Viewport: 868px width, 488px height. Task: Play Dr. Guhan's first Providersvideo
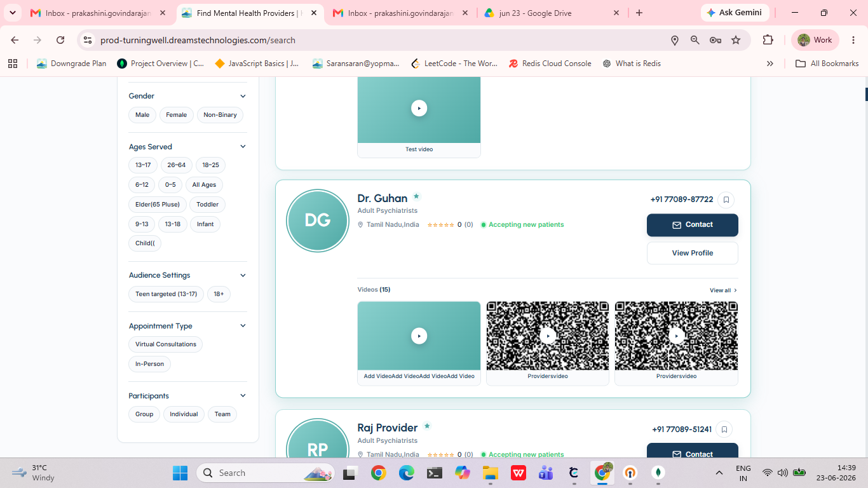548,335
